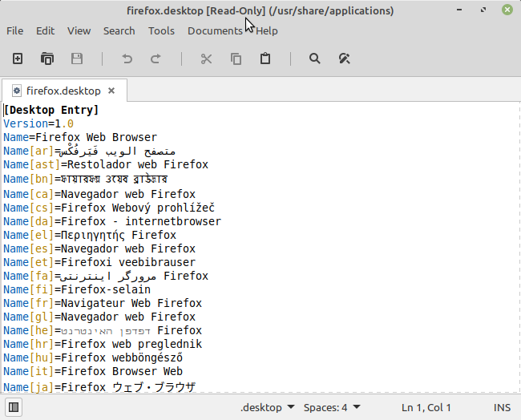
Task: Click the Name[da]=Firefox - internetbrowser line
Action: click(x=112, y=221)
